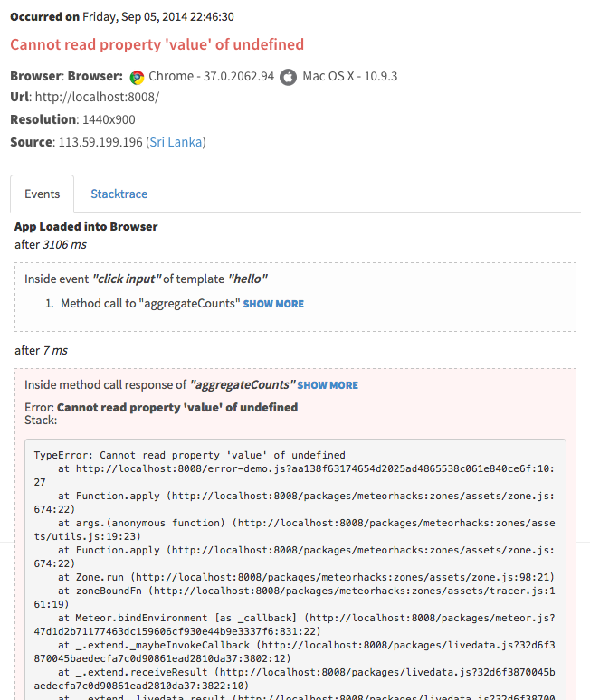
Task: Click the App Loaded into Browser event
Action: coord(86,227)
